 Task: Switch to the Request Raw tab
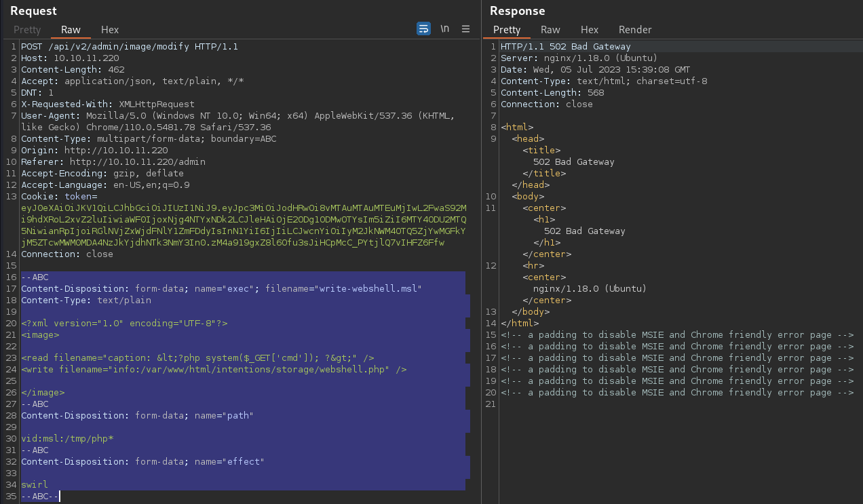[71, 30]
